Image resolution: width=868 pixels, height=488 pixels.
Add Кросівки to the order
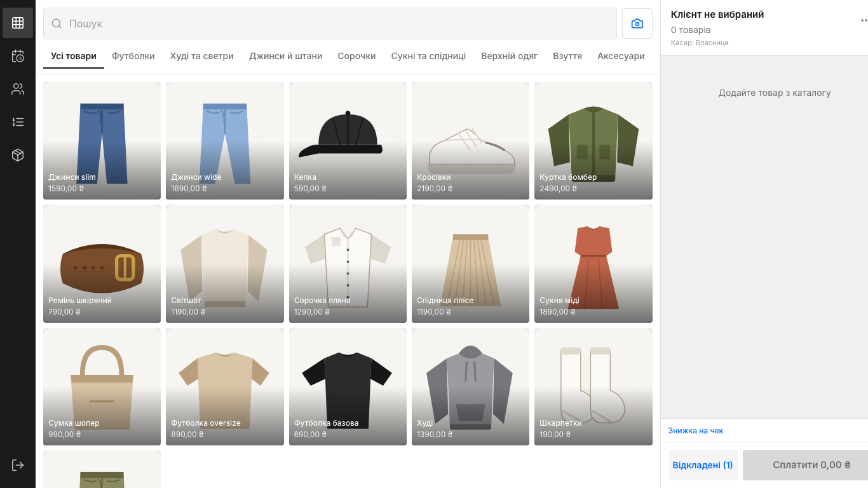pyautogui.click(x=470, y=141)
